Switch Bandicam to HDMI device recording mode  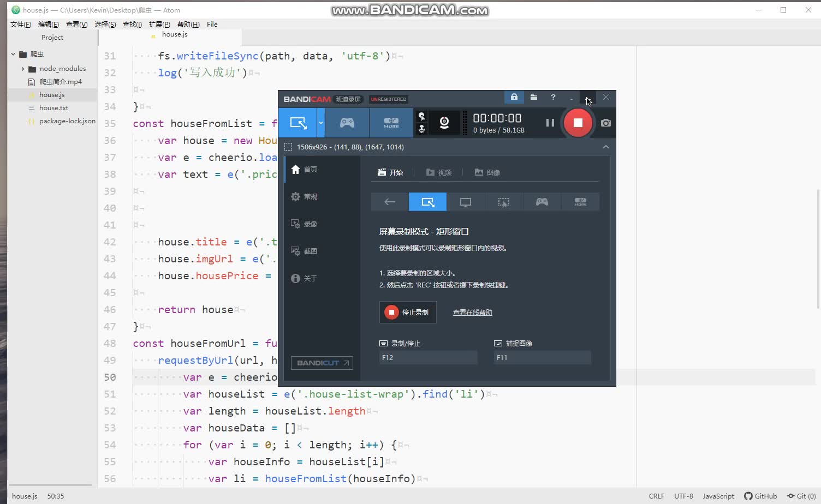tap(391, 123)
